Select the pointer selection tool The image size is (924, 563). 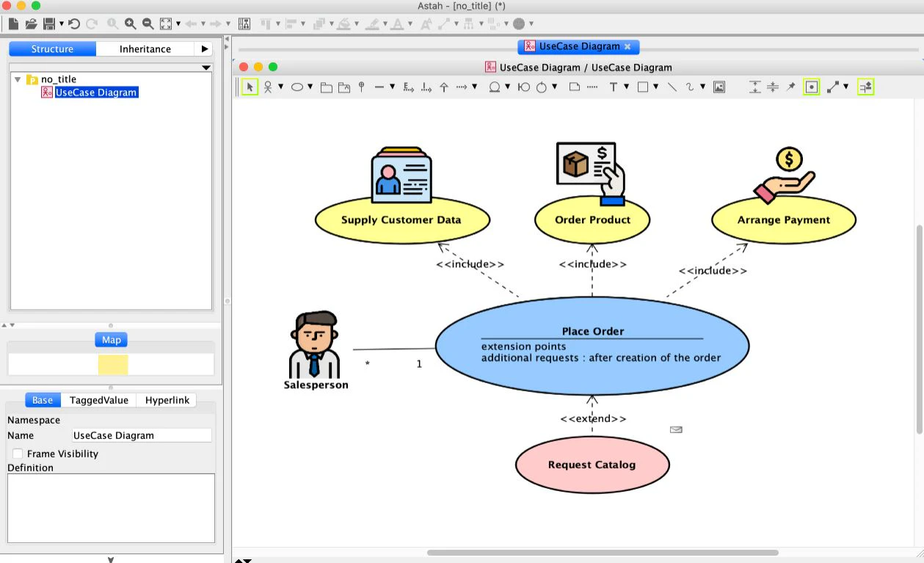(x=250, y=87)
